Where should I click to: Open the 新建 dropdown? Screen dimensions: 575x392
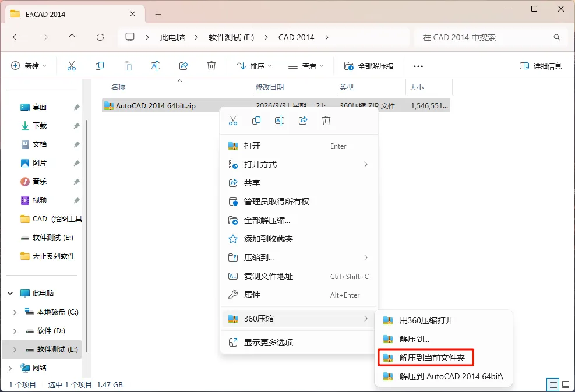click(29, 66)
